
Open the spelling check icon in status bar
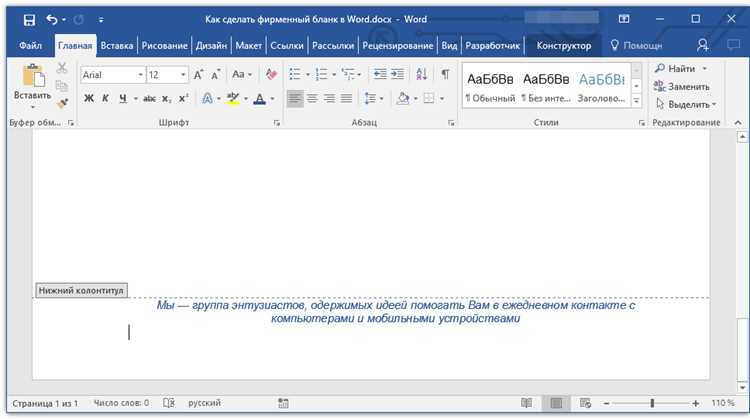pos(169,403)
